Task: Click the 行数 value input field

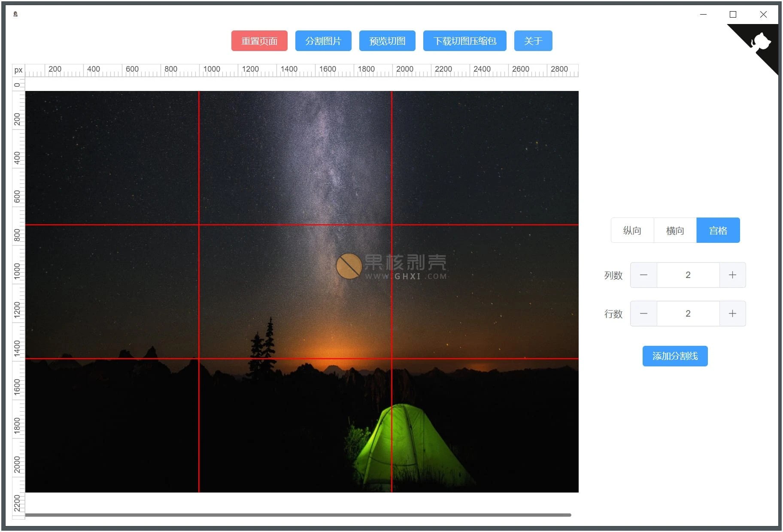Action: coord(688,314)
